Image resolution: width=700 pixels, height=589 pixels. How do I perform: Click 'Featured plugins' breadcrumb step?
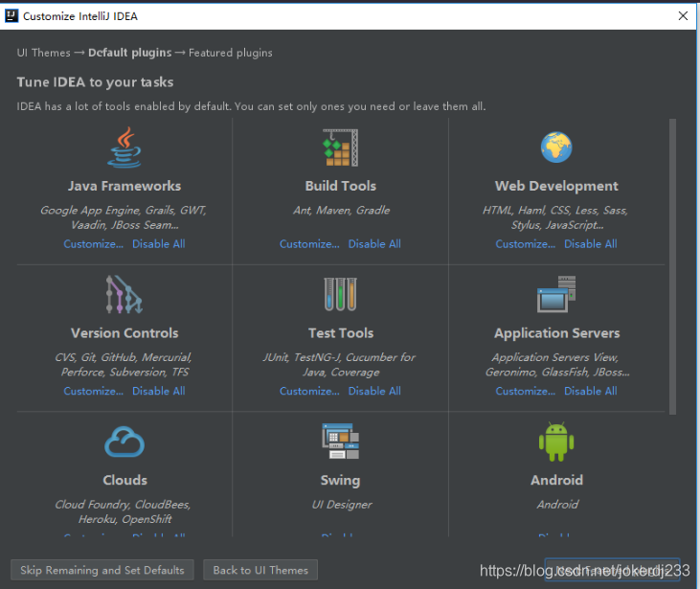pyautogui.click(x=231, y=53)
